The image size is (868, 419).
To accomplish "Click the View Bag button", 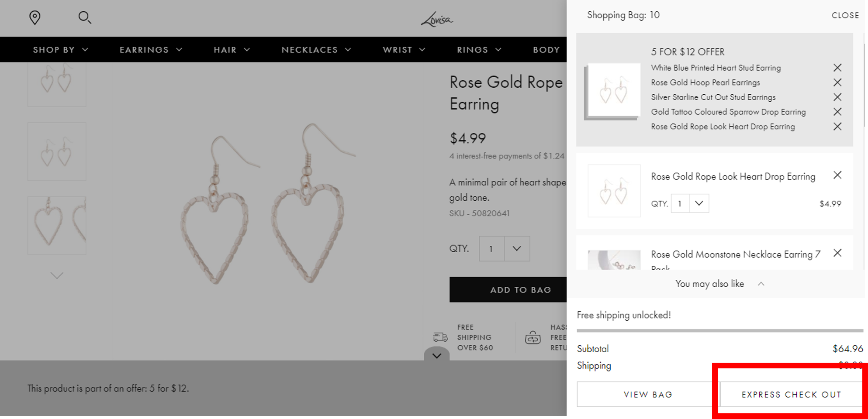I will (x=647, y=395).
